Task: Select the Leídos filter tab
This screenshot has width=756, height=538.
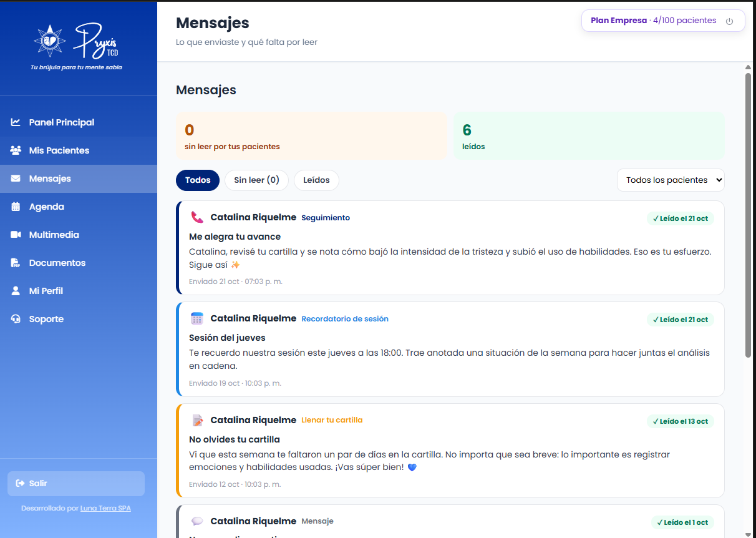Action: 316,180
